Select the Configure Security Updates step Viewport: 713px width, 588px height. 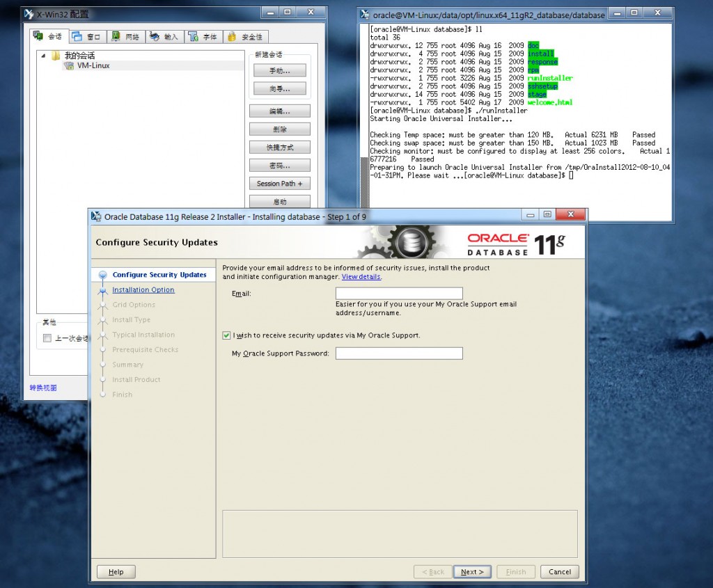coord(159,274)
